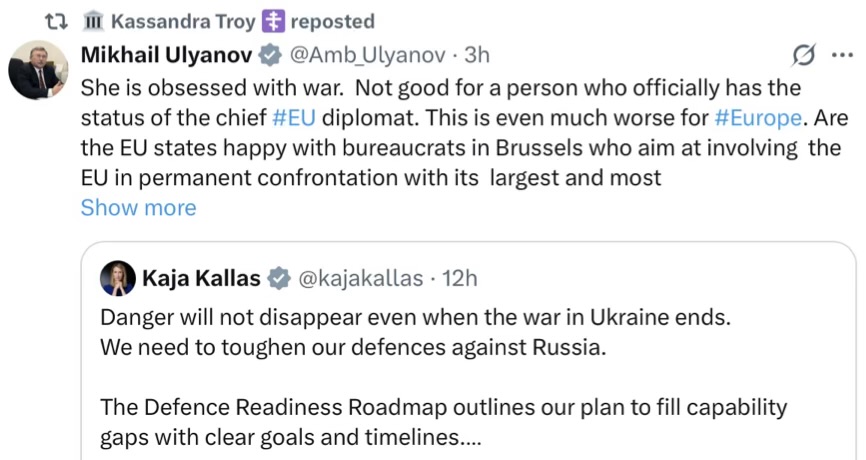Screen dimensions: 866x460
Task: Open the @kajakallas handle
Action: click(361, 277)
